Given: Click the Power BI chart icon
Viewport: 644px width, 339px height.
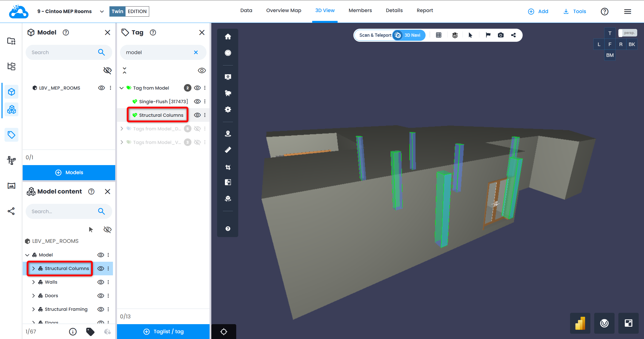Looking at the screenshot, I should (580, 323).
